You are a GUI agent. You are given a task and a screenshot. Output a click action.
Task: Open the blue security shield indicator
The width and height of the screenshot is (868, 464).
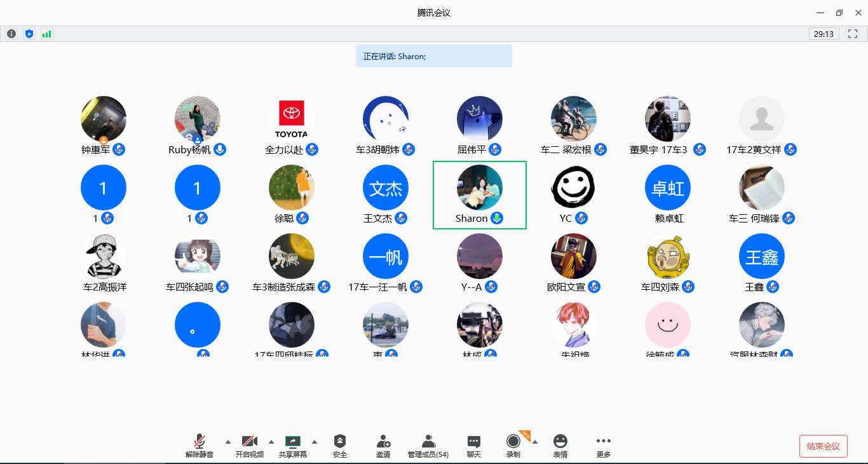coord(29,34)
